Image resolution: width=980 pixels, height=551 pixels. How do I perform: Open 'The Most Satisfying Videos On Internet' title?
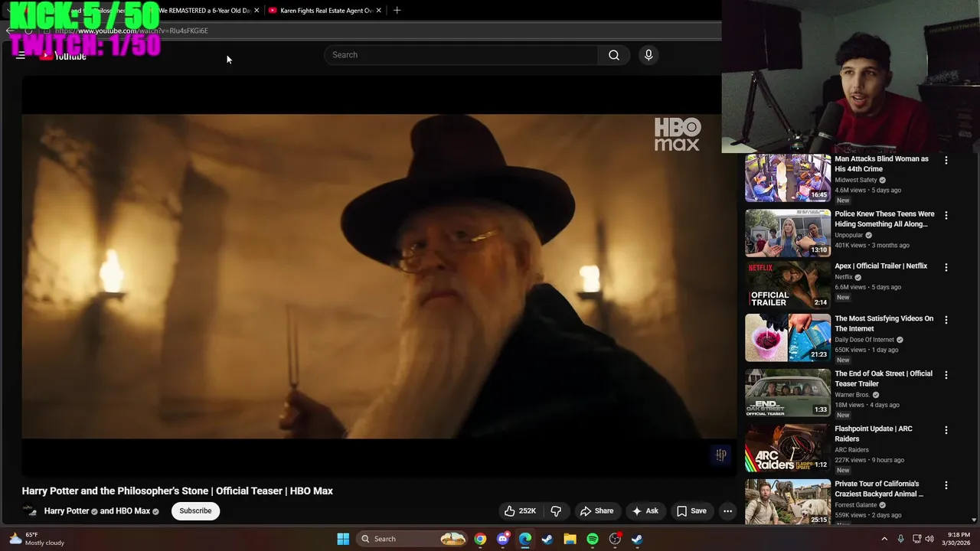click(884, 324)
